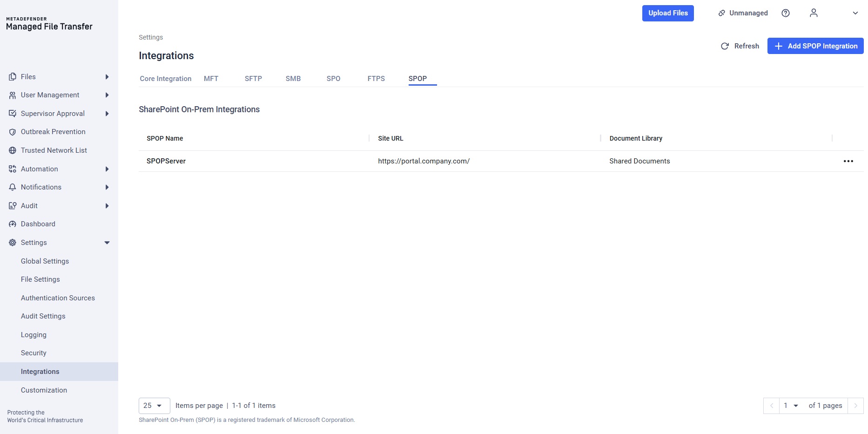Click the Dashboard gauge icon

[x=13, y=224]
